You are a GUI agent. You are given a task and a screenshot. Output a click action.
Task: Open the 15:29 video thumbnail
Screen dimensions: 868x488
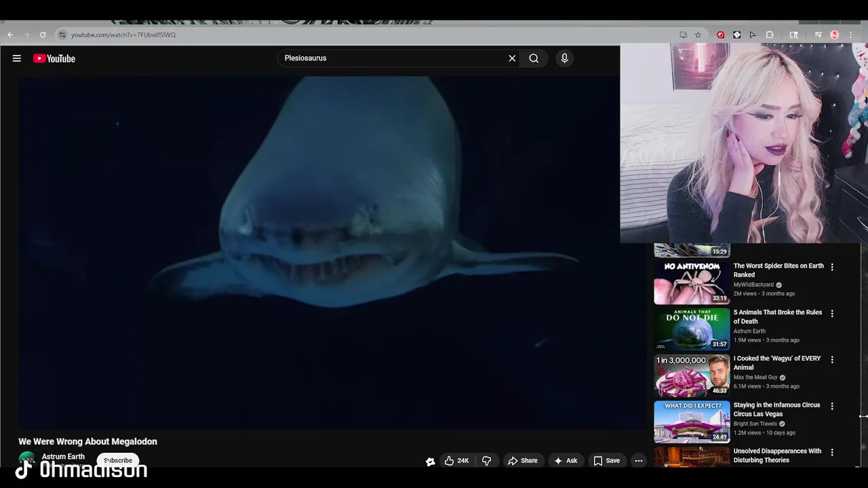point(692,250)
